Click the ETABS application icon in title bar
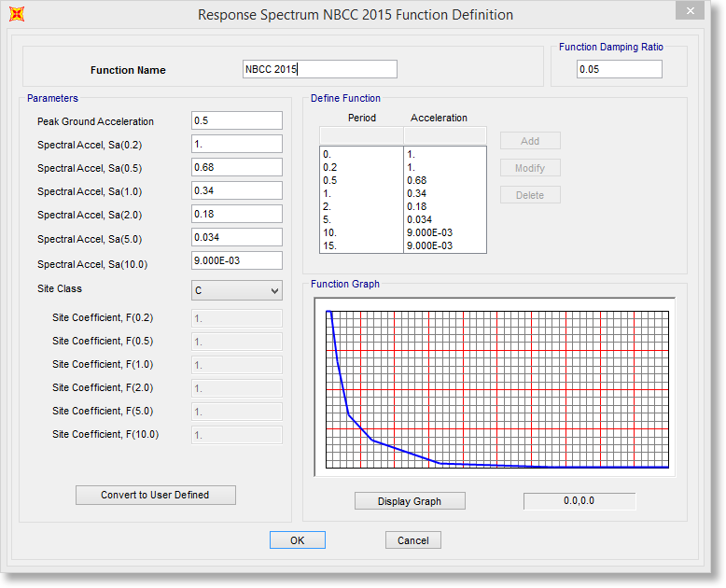 (17, 14)
